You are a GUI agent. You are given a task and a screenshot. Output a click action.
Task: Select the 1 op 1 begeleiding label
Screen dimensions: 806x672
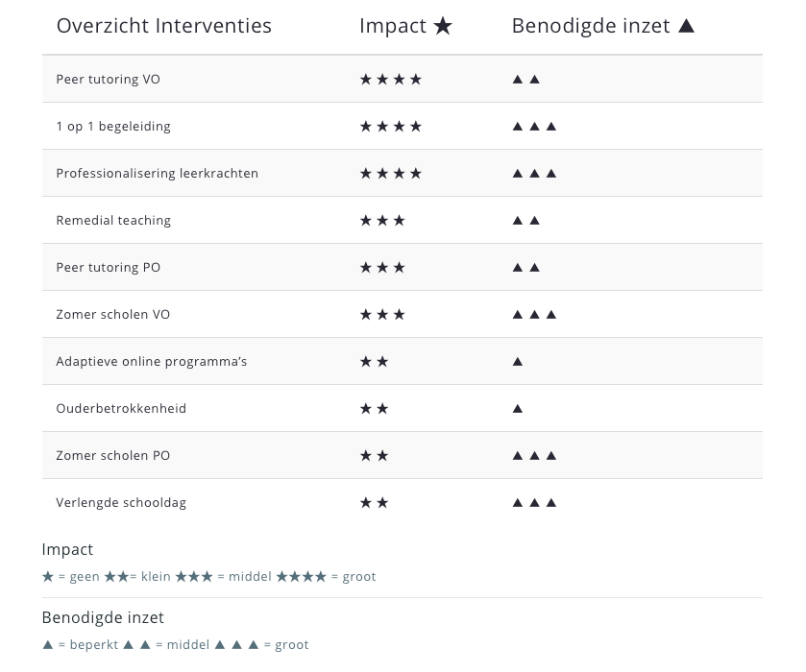[113, 127]
